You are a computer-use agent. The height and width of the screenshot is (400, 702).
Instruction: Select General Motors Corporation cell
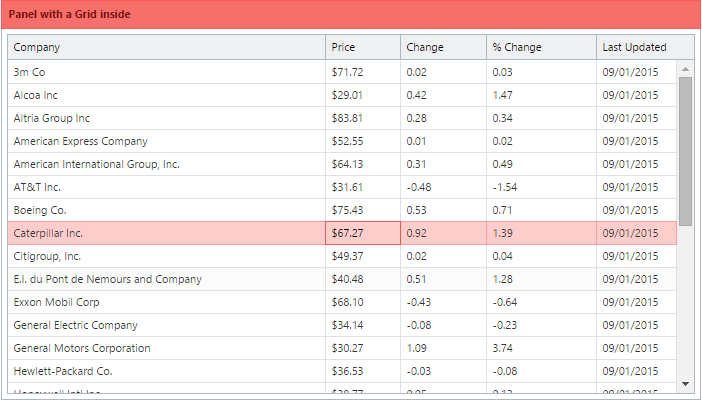(x=167, y=348)
